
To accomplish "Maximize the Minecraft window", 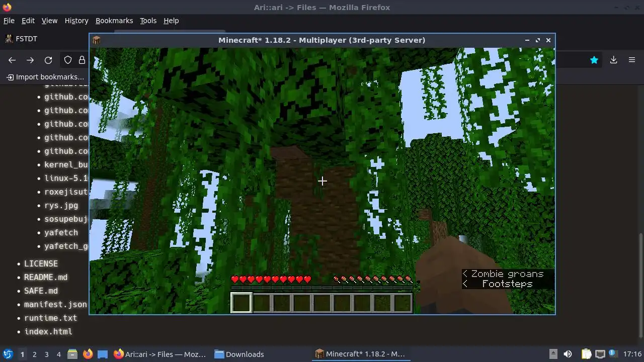I will click(538, 40).
